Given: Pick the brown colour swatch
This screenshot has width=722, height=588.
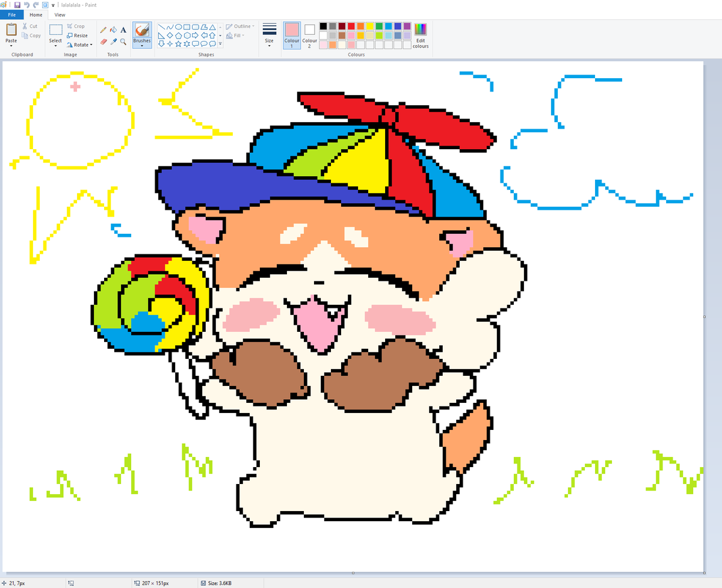Looking at the screenshot, I should pyautogui.click(x=342, y=35).
